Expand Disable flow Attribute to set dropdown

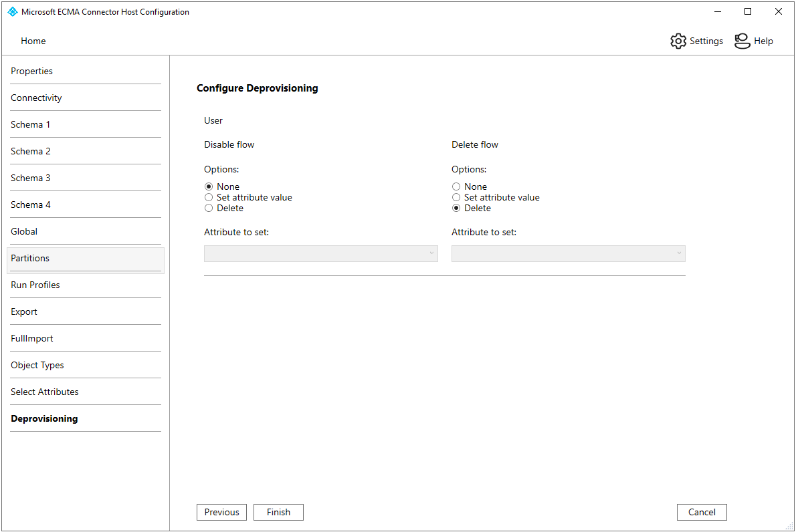tap(321, 253)
